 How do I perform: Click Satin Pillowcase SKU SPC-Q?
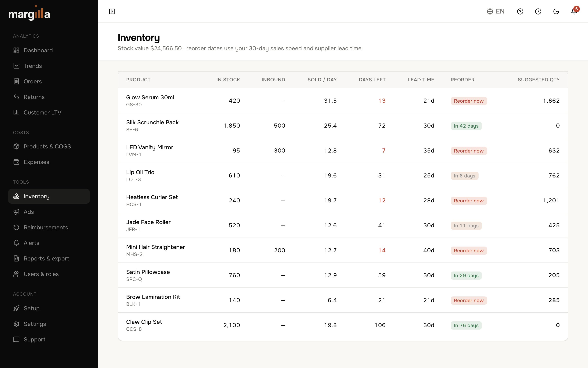[x=134, y=279]
